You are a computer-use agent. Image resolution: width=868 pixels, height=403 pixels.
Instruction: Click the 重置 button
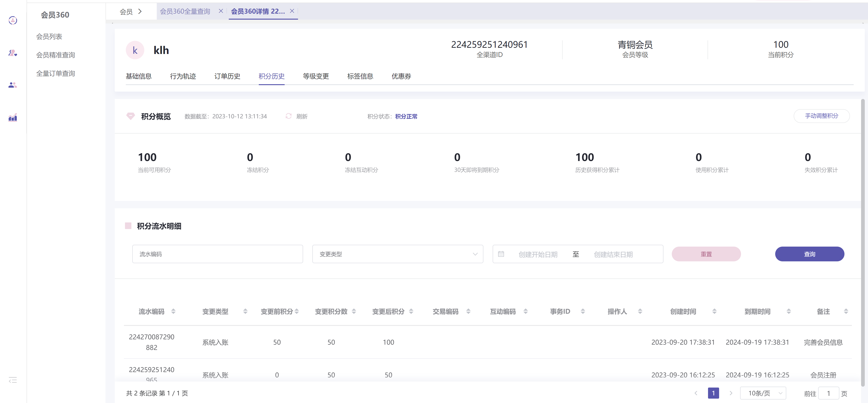click(706, 254)
